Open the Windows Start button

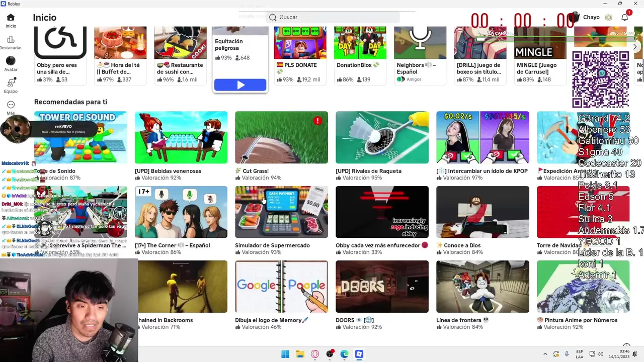(x=285, y=354)
